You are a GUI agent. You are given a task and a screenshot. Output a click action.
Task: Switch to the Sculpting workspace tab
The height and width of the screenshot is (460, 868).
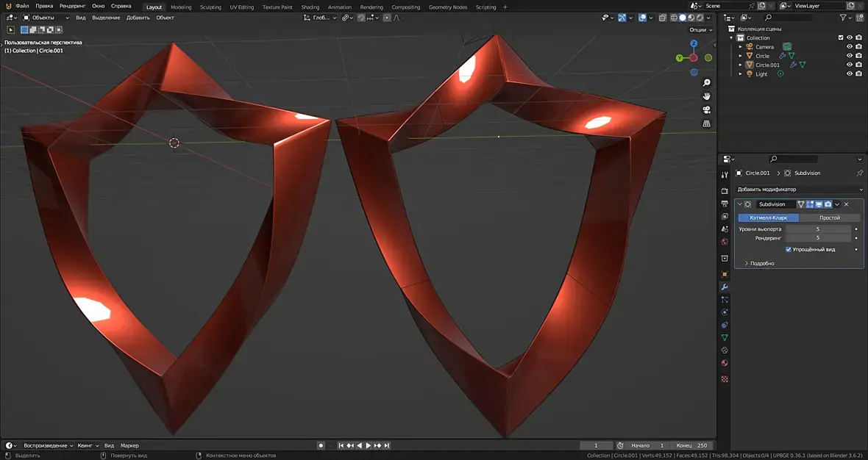[x=210, y=7]
